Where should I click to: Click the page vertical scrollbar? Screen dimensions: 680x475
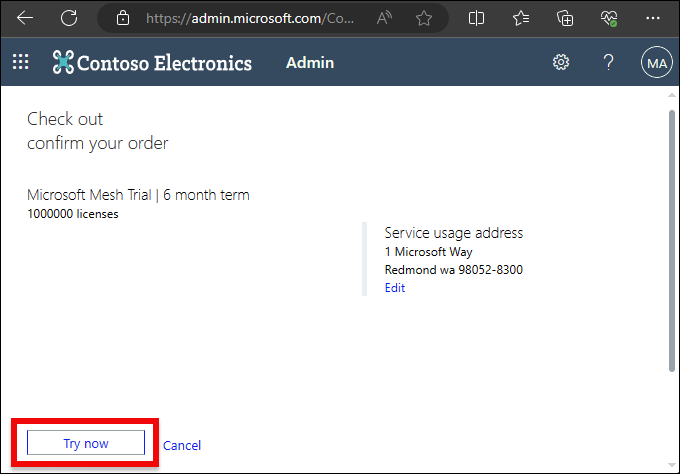[x=671, y=240]
